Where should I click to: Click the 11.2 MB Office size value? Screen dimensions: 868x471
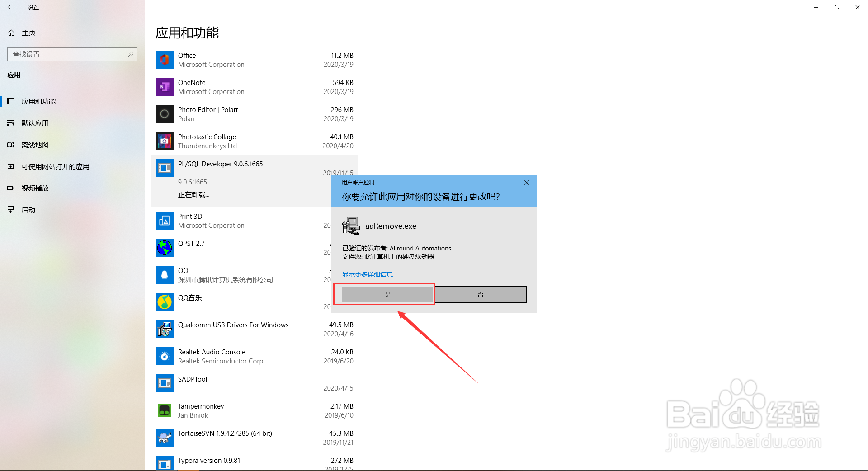pos(342,55)
